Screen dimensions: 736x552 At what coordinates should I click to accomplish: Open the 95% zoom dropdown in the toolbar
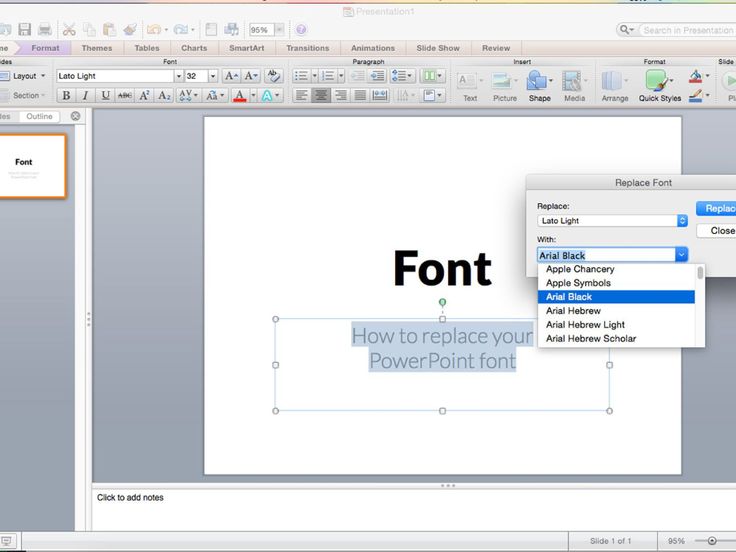(279, 30)
